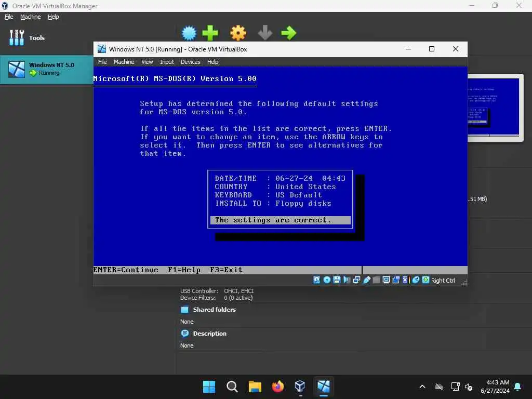The width and height of the screenshot is (532, 399).
Task: Click the audio status bar icon
Action: point(347,280)
